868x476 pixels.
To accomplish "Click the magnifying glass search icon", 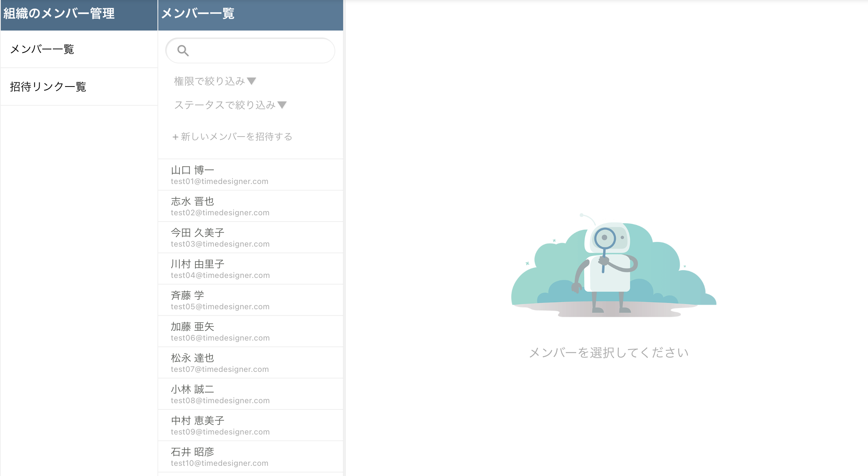I will [183, 50].
